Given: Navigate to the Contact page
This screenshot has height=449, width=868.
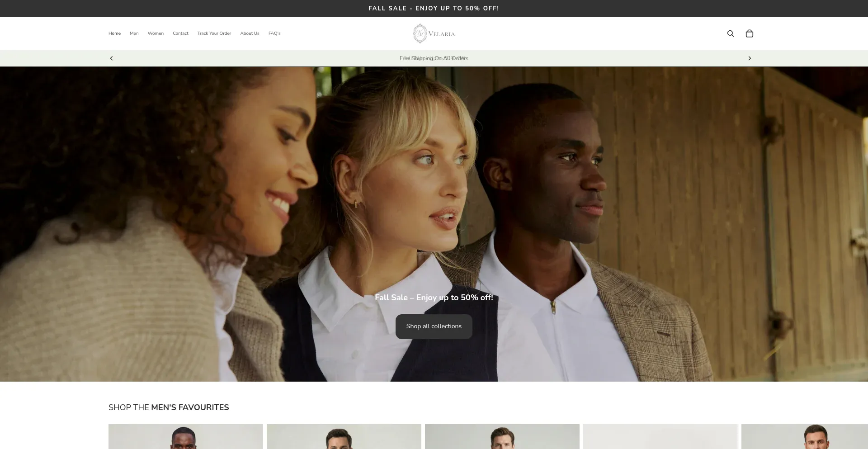Looking at the screenshot, I should tap(180, 33).
